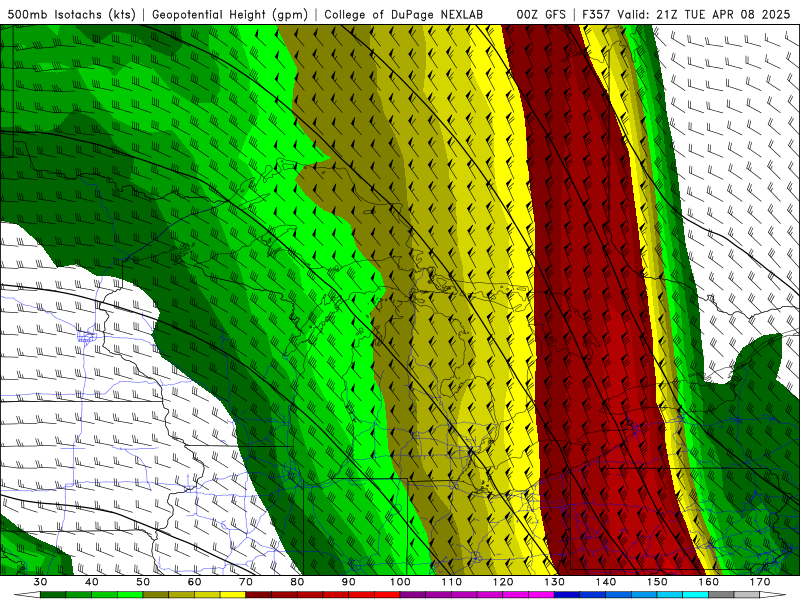Image resolution: width=800 pixels, height=600 pixels.
Task: Click the 'College of DuPage NEXLAB' label
Action: pyautogui.click(x=403, y=14)
